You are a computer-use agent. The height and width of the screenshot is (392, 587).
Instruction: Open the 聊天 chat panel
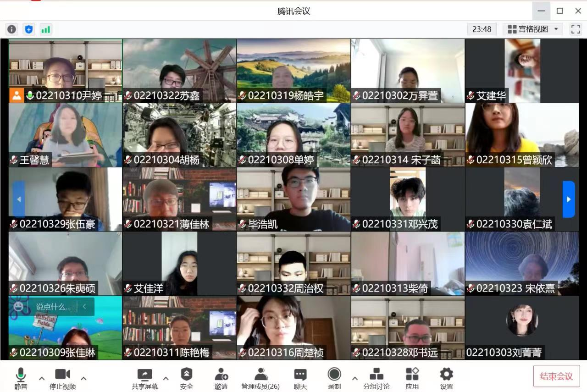300,379
